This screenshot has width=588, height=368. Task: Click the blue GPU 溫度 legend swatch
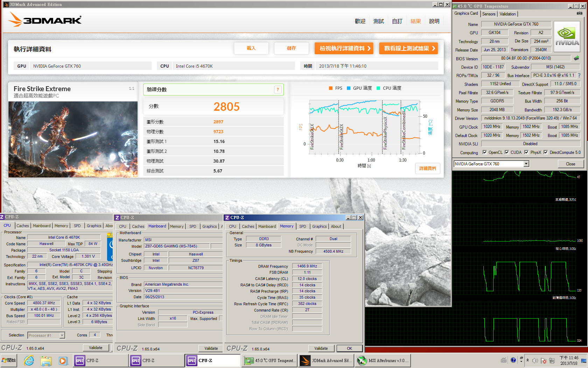point(349,88)
